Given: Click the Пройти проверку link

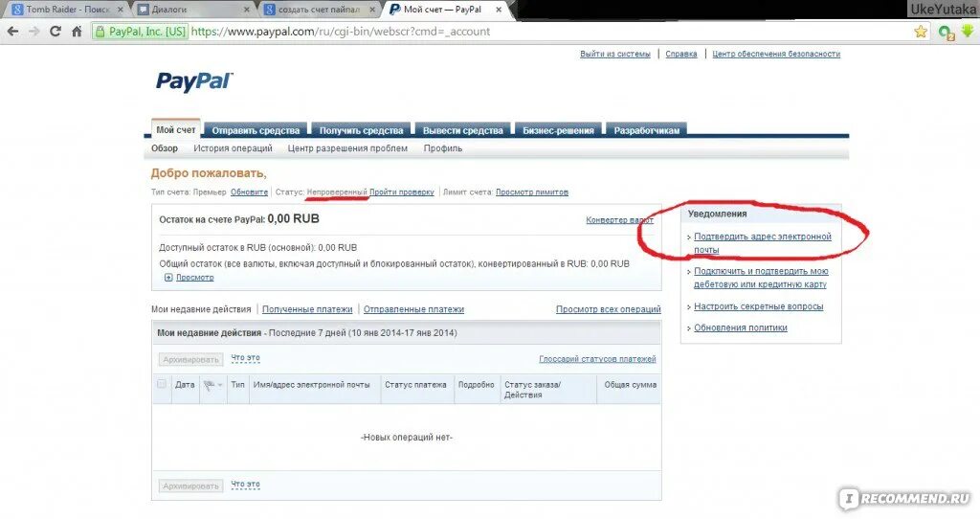Looking at the screenshot, I should 401,192.
